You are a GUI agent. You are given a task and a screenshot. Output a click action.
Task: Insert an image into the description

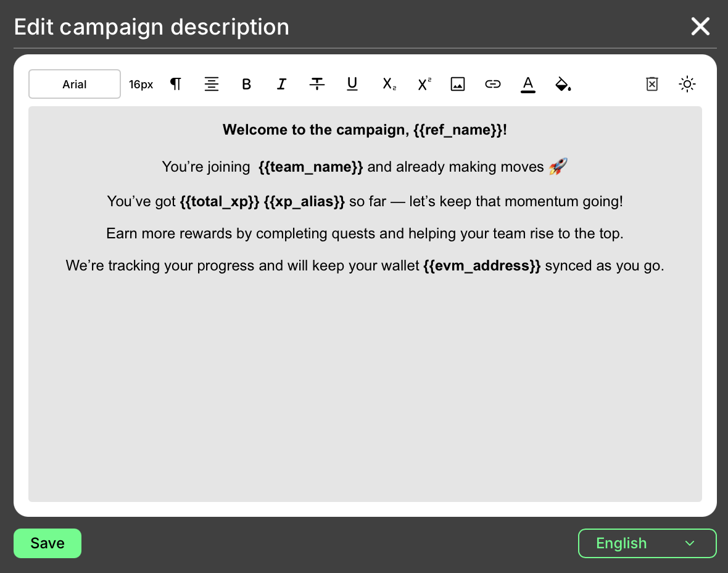click(457, 85)
